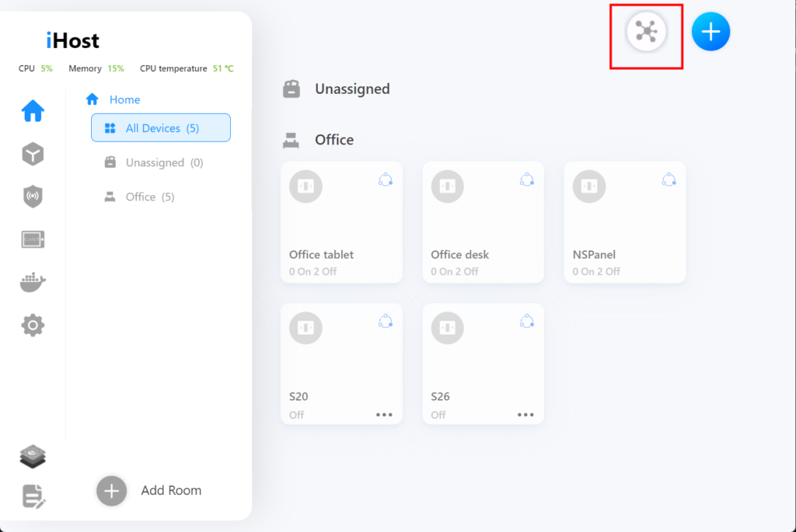
Task: Toggle the share status icon on Office desk
Action: [x=527, y=180]
